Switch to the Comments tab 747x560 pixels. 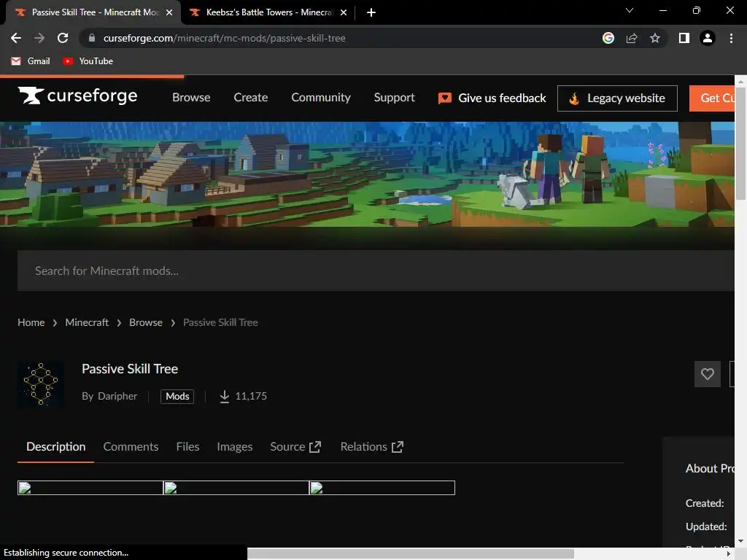[x=131, y=447]
